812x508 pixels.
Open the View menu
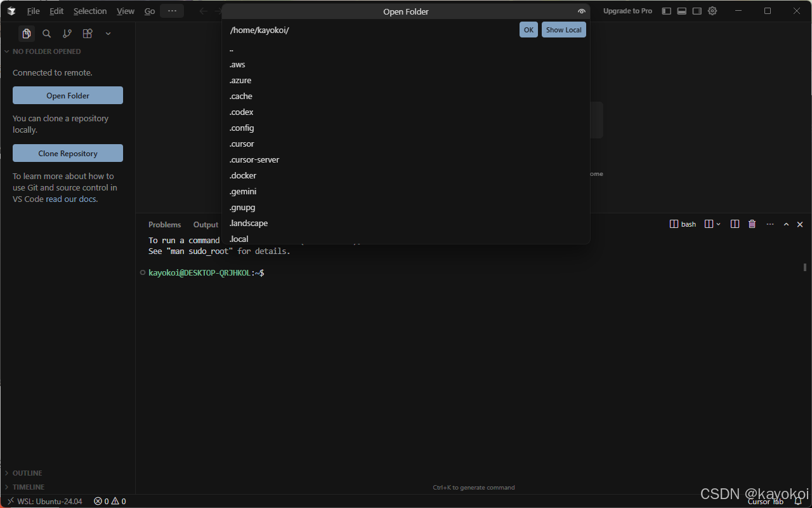126,11
